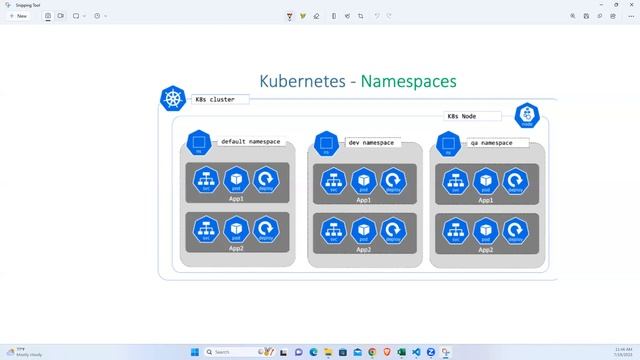Image resolution: width=640 pixels, height=360 pixels.
Task: Click the Share icon
Action: (x=613, y=16)
